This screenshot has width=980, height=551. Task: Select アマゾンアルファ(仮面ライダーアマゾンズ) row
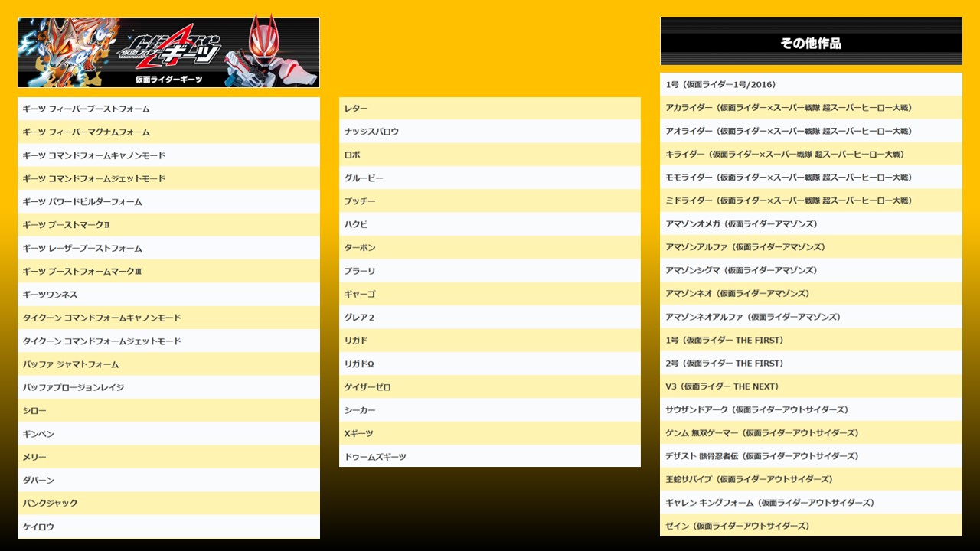811,247
